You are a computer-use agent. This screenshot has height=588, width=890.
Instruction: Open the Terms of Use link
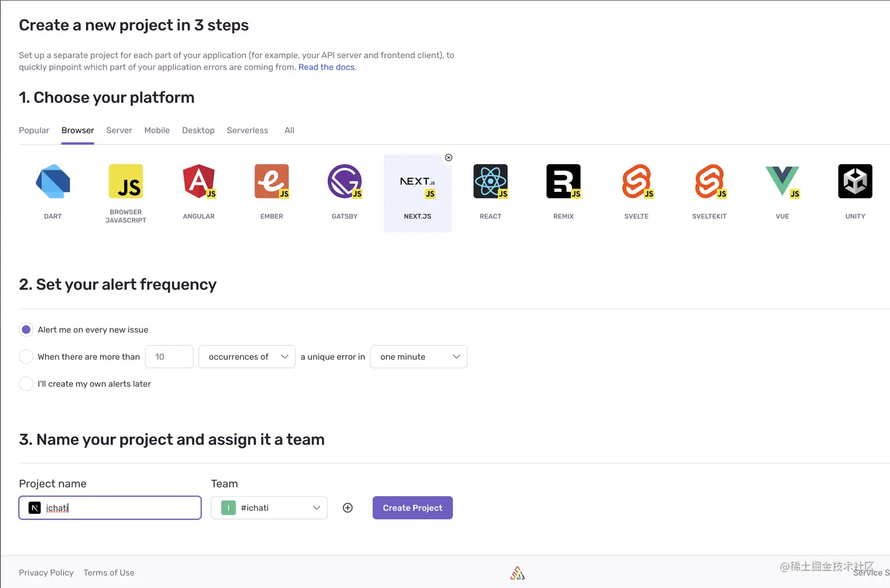coord(109,573)
